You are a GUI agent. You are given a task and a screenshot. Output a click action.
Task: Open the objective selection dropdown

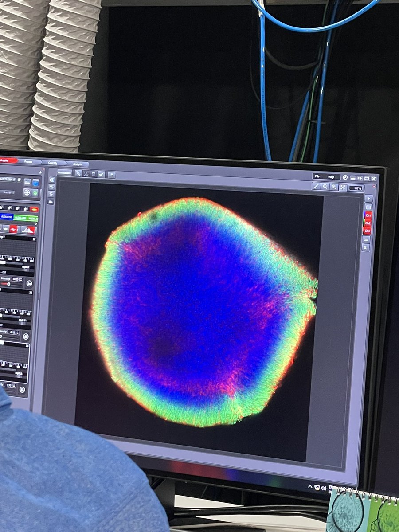click(x=8, y=179)
